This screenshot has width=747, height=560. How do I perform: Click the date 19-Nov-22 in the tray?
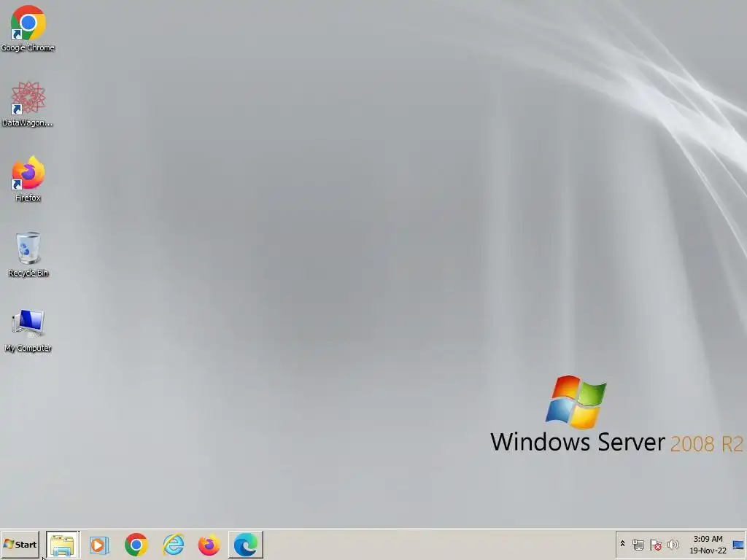click(x=708, y=551)
